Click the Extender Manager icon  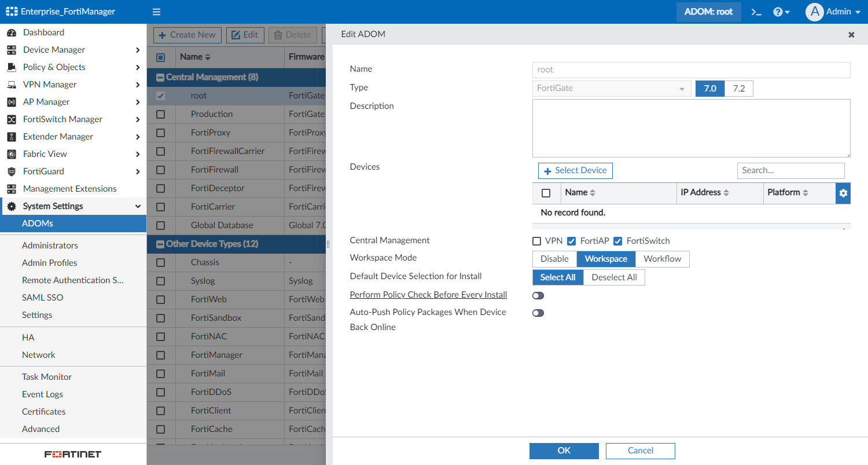11,137
